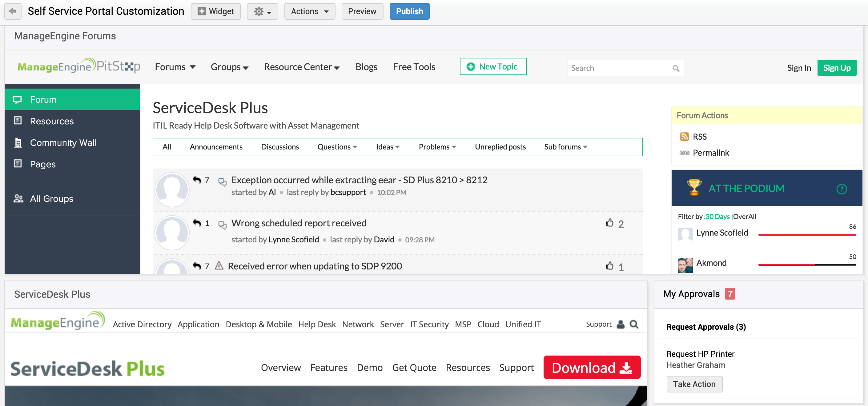Expand the Forums nav menu
Image resolution: width=868 pixels, height=406 pixels.
tap(175, 67)
